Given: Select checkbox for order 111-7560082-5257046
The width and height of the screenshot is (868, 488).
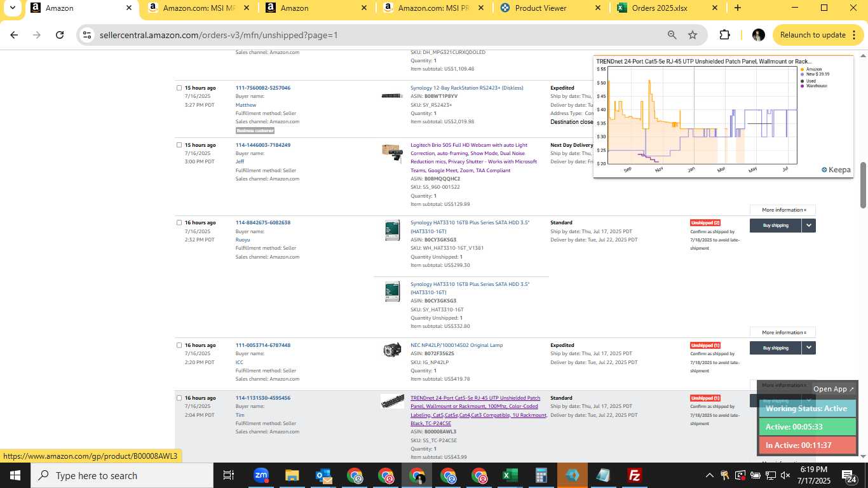Looking at the screenshot, I should point(179,88).
